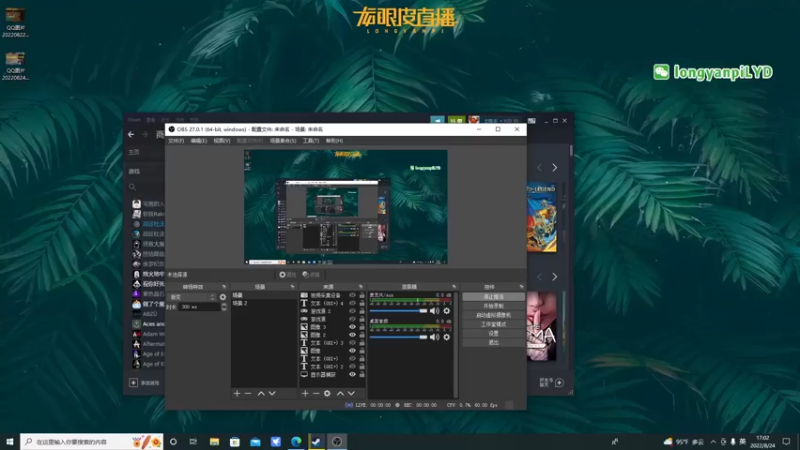Open Steam profile avatar icon

474,120
